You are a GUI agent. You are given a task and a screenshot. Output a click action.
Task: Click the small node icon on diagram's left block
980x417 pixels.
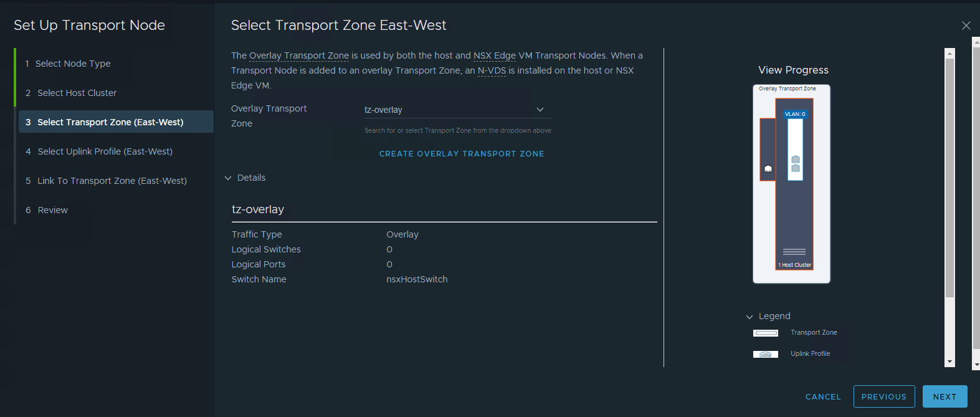(x=768, y=169)
